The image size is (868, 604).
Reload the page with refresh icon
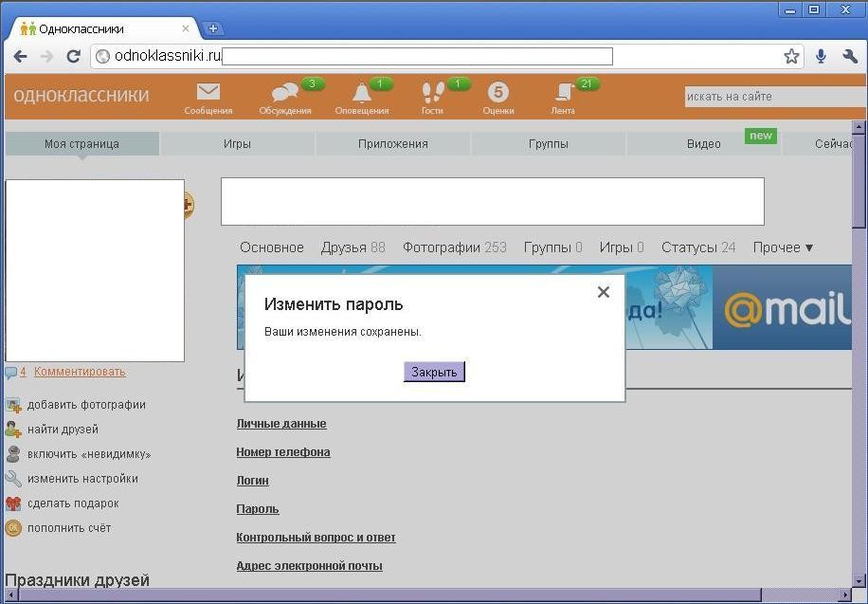pos(74,56)
